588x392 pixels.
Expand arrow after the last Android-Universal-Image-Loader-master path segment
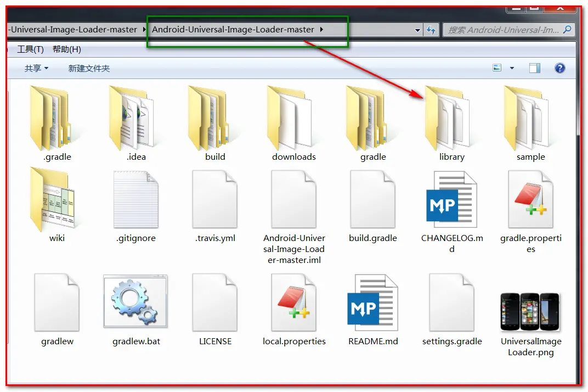tap(321, 29)
